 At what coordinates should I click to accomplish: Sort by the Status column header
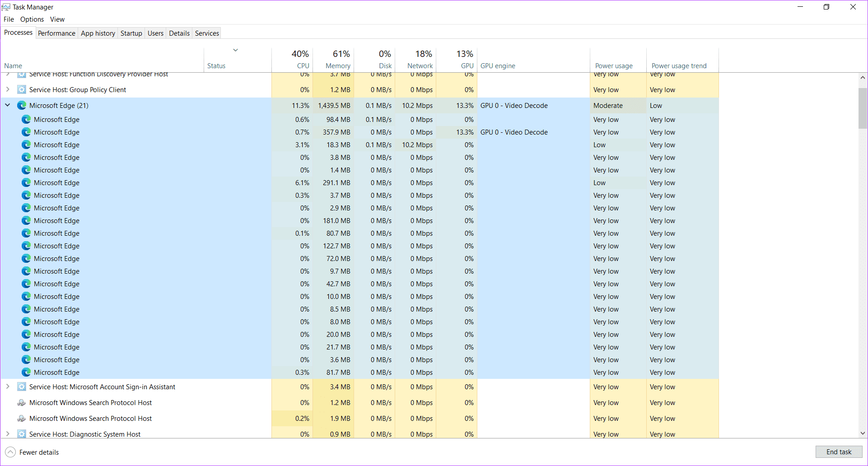238,60
